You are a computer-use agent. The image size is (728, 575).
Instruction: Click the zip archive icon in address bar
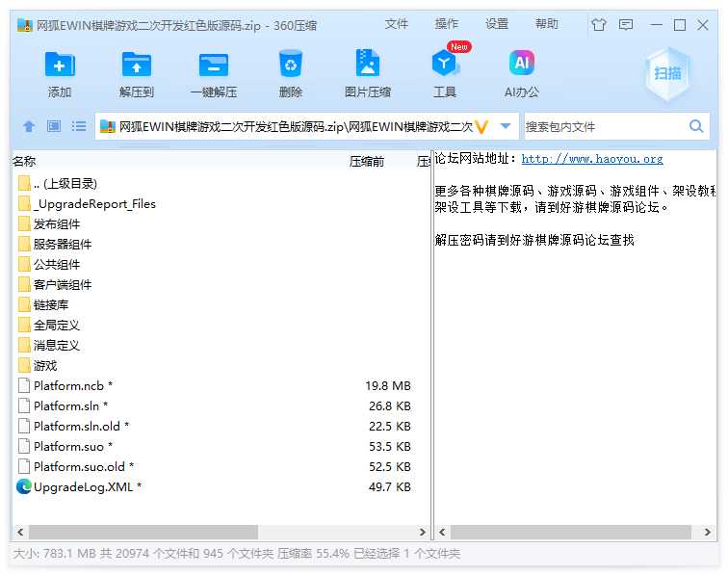pyautogui.click(x=107, y=126)
